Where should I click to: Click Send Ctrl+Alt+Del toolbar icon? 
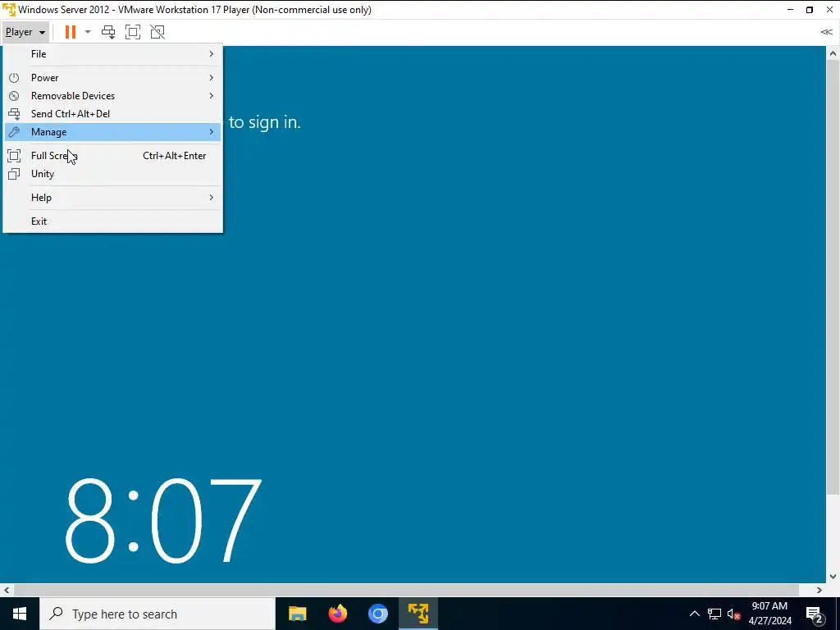(108, 32)
